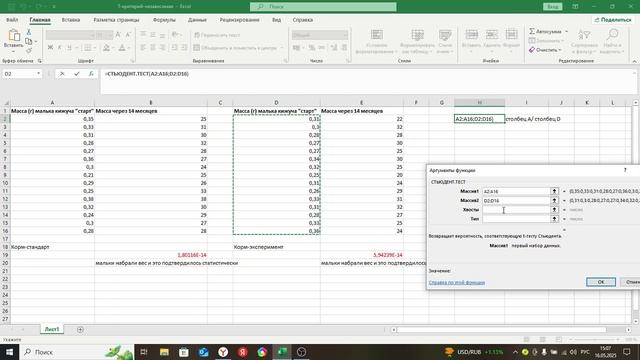Click the dialog help question mark
This screenshot has height=360, width=640.
[625, 170]
